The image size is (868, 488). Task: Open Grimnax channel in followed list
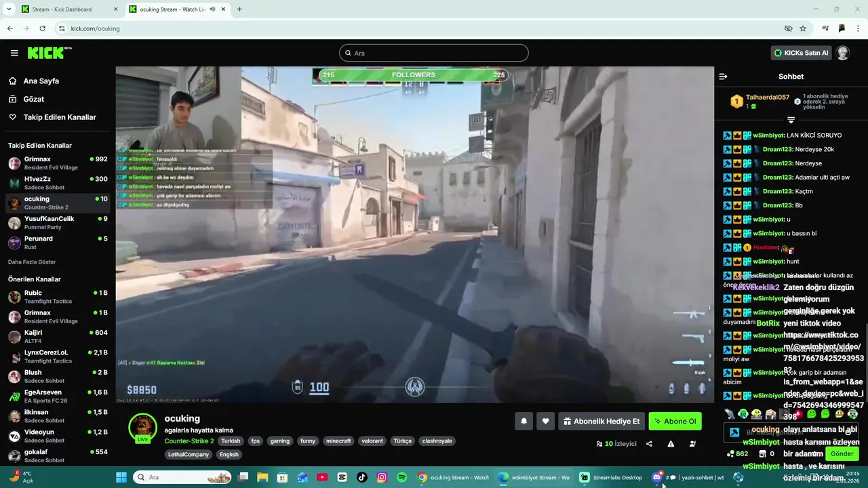click(58, 163)
